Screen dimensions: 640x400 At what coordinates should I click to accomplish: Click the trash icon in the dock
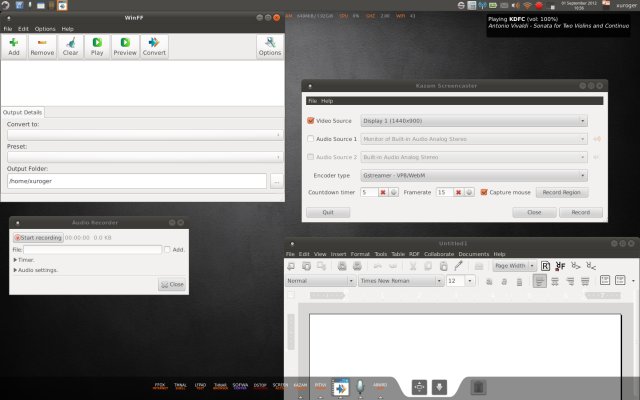pyautogui.click(x=479, y=387)
